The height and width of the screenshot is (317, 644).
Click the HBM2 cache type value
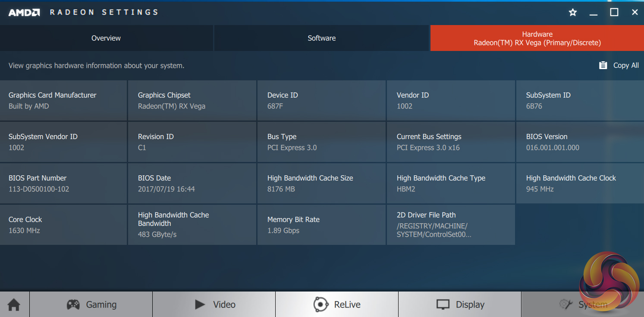click(x=406, y=189)
